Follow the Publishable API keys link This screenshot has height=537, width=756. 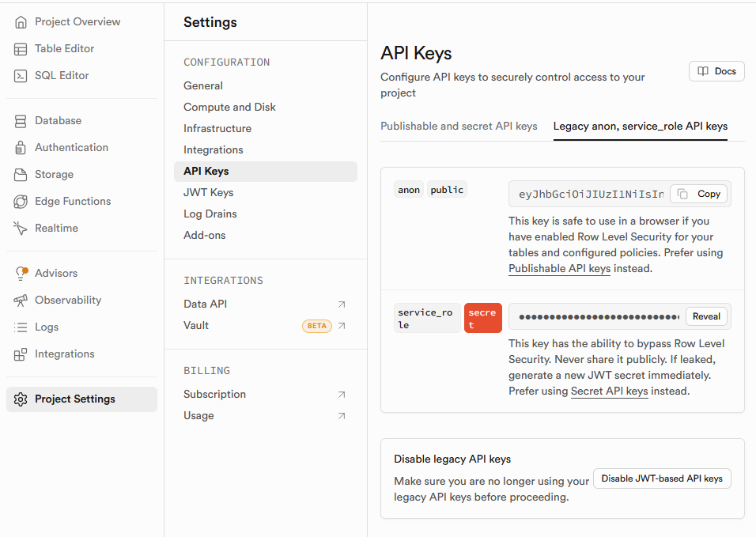(559, 269)
